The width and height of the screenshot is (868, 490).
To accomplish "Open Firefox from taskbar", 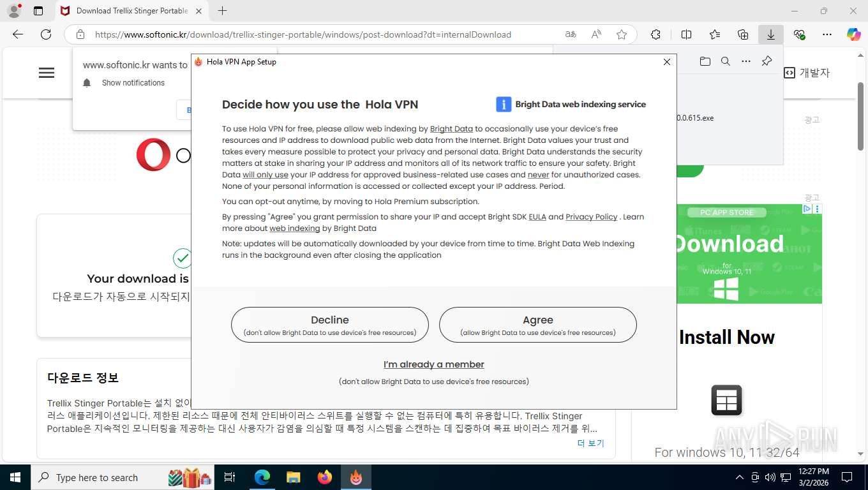I will coord(325,477).
